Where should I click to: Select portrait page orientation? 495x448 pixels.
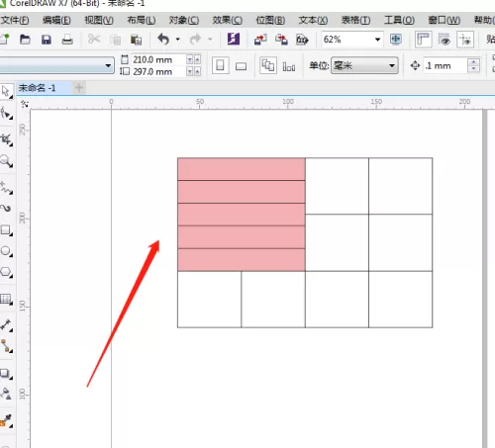point(220,65)
